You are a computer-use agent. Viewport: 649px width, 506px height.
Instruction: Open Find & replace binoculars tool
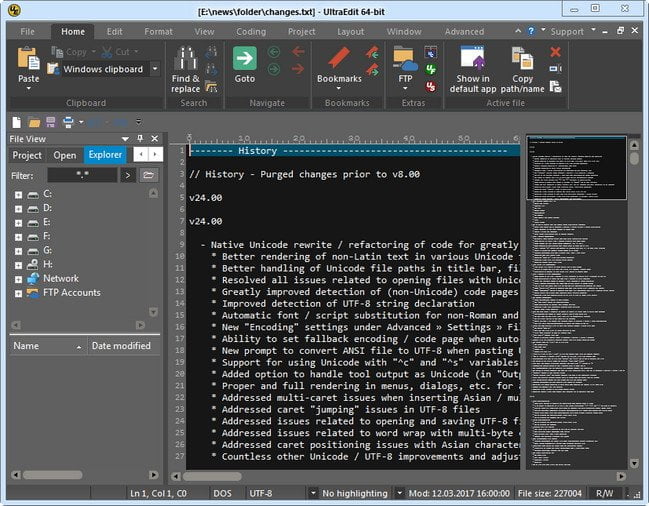(185, 59)
